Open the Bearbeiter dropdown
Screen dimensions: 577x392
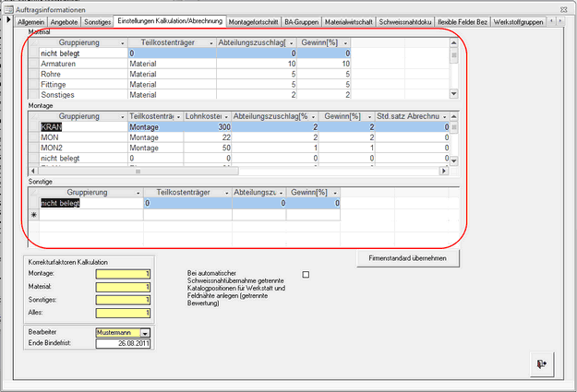(x=145, y=332)
